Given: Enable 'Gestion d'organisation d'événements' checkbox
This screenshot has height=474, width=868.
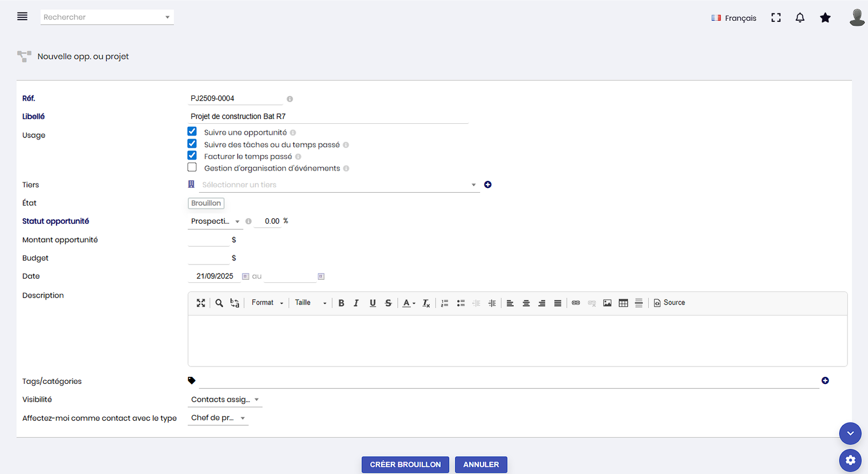Looking at the screenshot, I should pyautogui.click(x=192, y=168).
